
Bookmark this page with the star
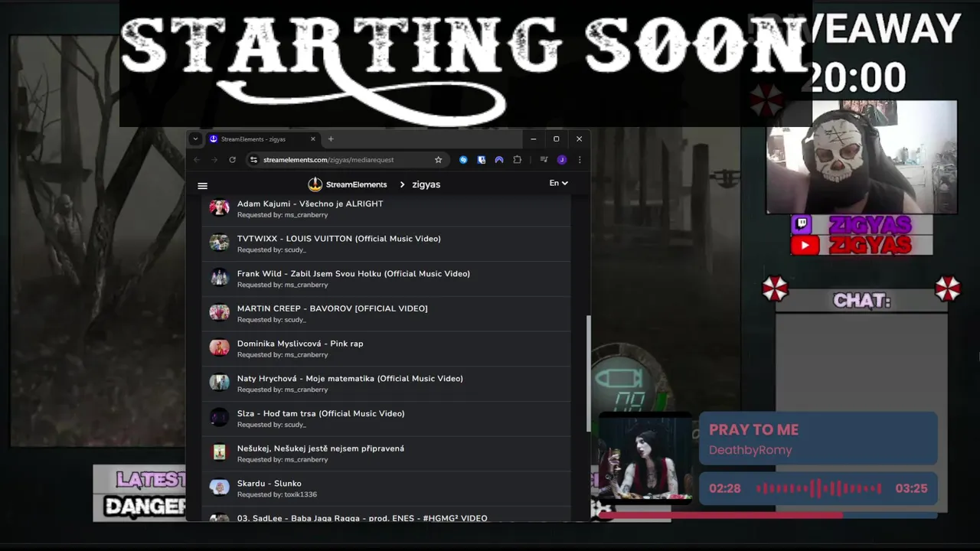click(x=438, y=160)
